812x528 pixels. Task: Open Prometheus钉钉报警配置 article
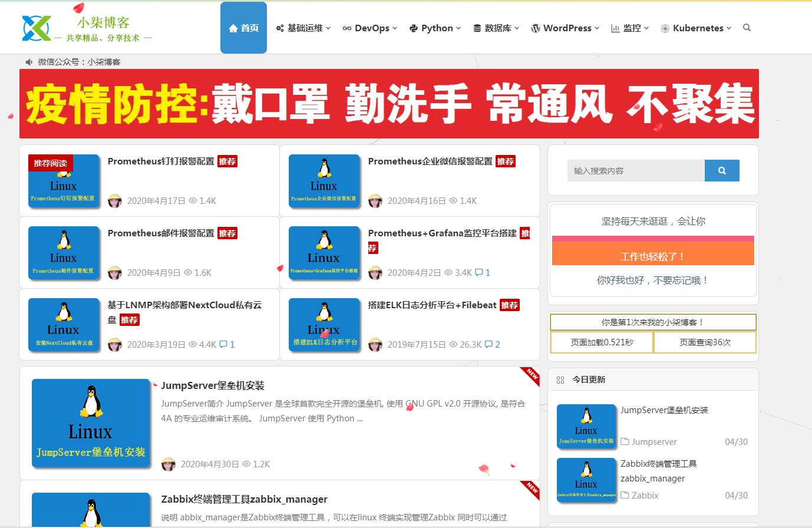(161, 161)
